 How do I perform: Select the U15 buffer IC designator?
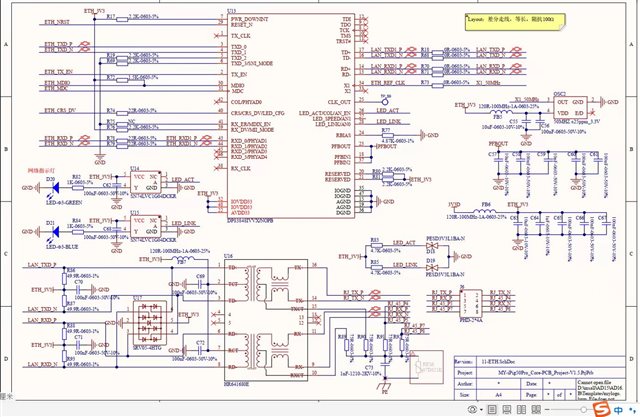[x=135, y=213]
